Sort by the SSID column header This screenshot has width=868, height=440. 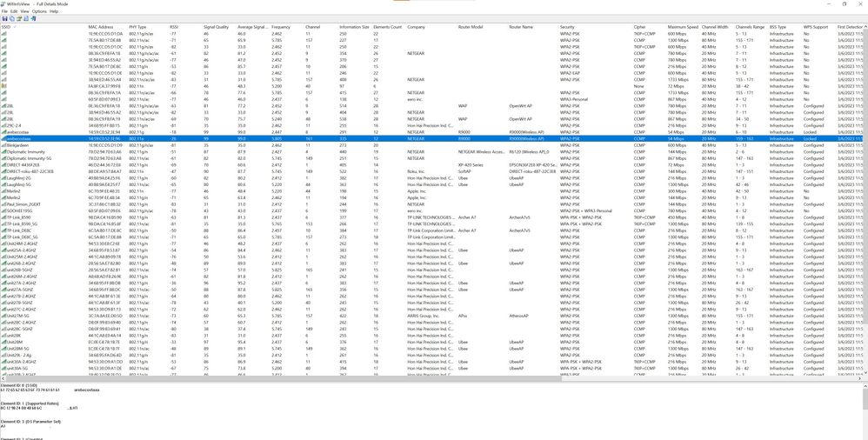point(43,27)
